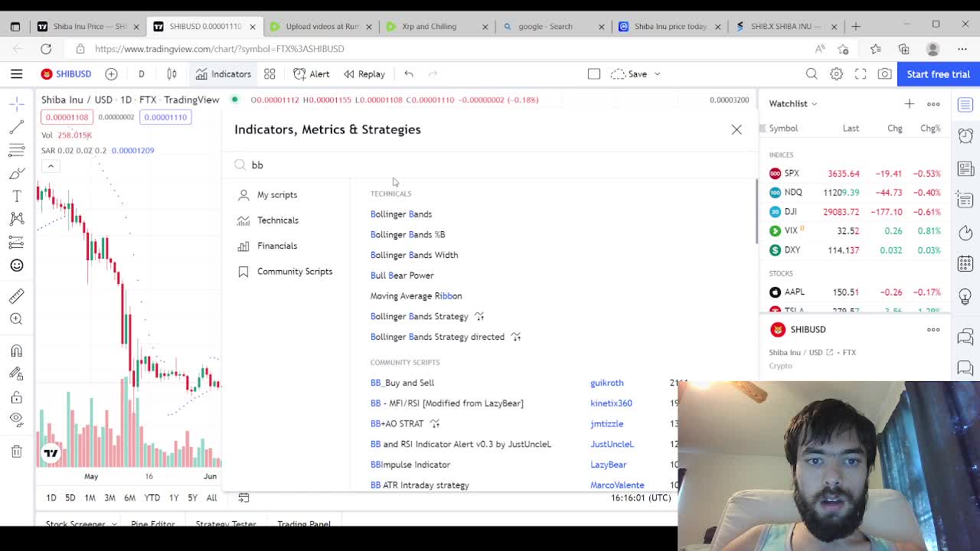Click Start free trial button
Screen dimensions: 980x551
coord(938,74)
